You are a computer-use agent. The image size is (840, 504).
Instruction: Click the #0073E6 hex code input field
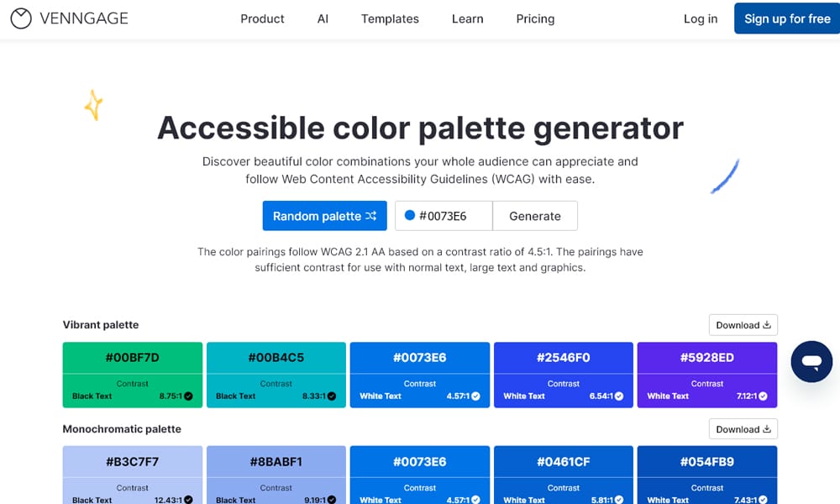(441, 215)
